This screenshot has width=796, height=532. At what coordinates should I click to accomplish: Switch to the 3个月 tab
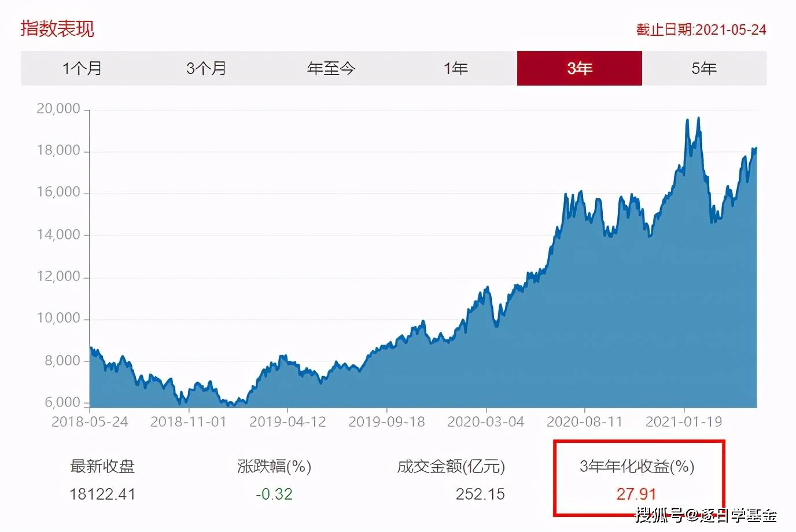click(x=207, y=68)
